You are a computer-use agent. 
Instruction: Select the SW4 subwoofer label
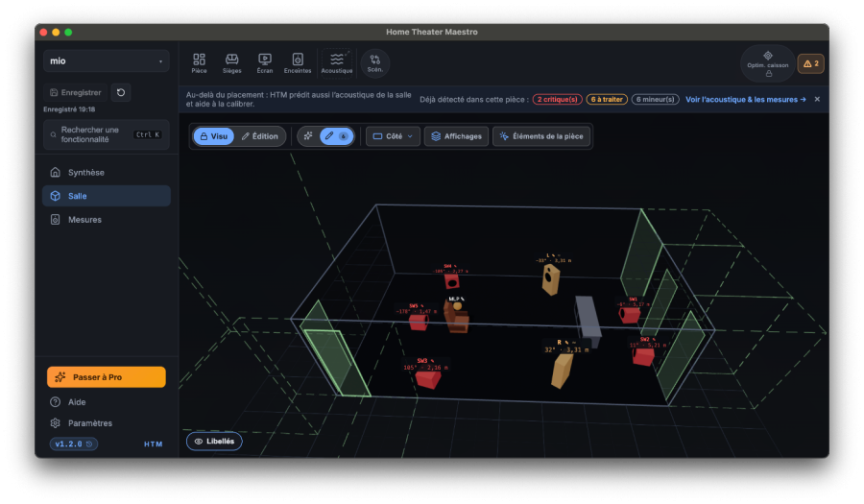tap(450, 268)
